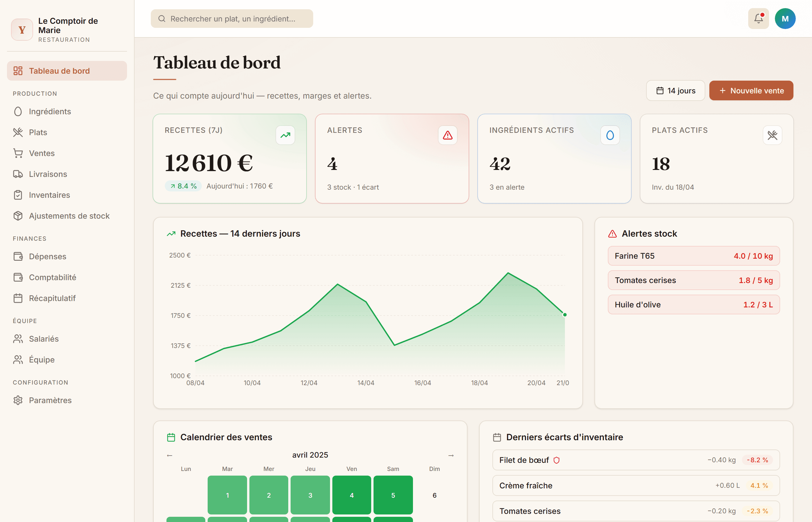Select April 2 in the sales calendar

(269, 495)
